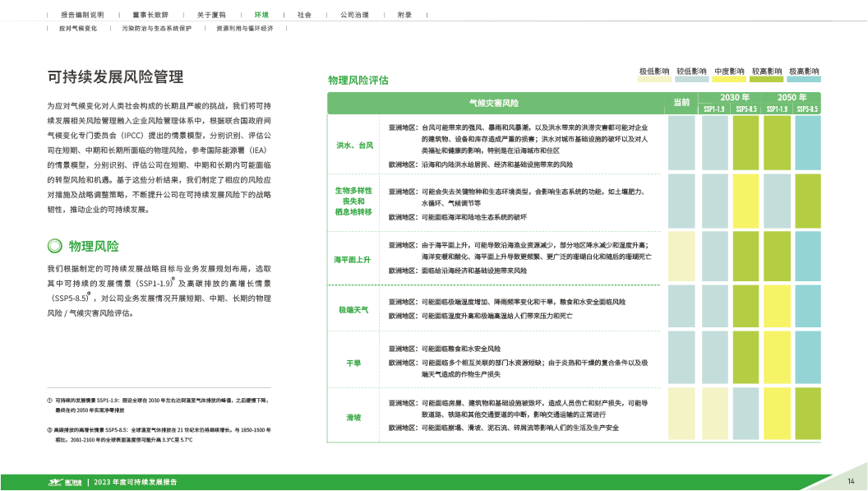868x491 pixels.
Task: Click the superscript footnote mark after SSP1-1.9
Action: (x=173, y=278)
